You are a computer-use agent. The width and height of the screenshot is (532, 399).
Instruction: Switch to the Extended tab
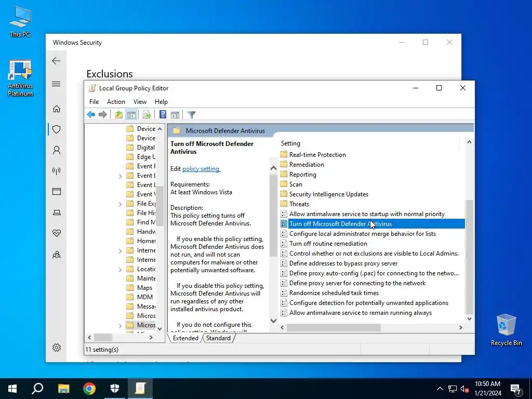click(185, 338)
